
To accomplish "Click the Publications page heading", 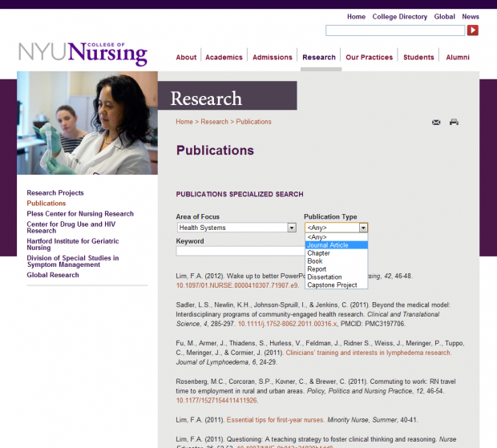I will click(215, 150).
